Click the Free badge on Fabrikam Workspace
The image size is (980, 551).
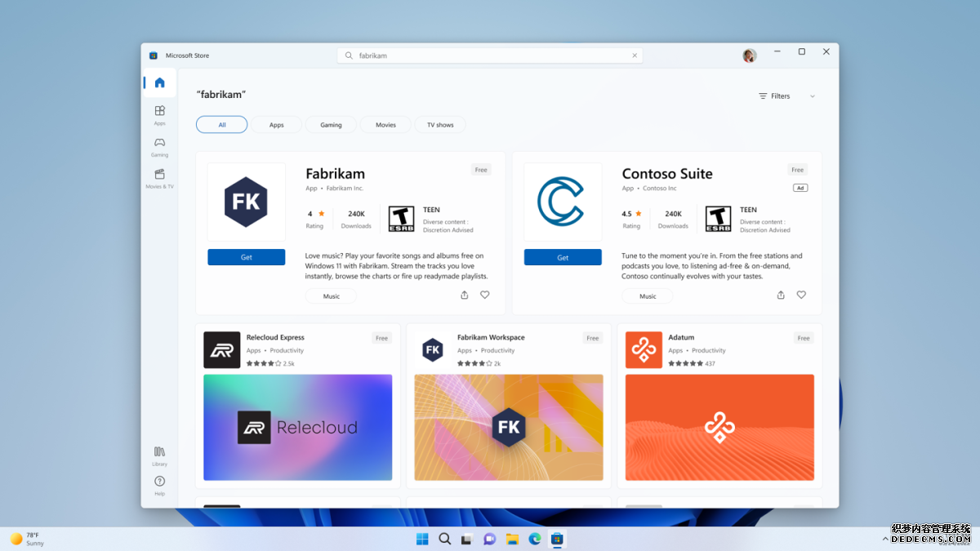(x=593, y=338)
